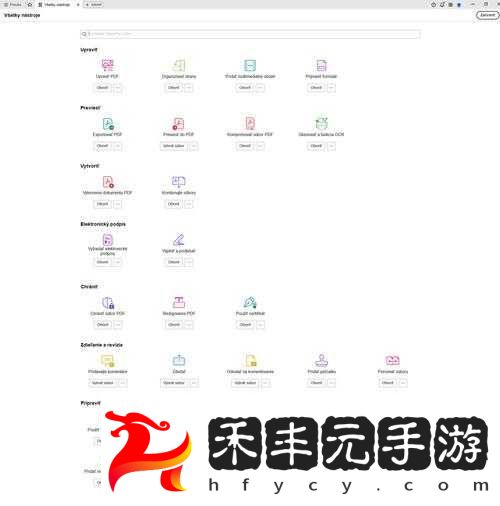500x506 pixels.
Task: Click Otvoriť under Upraviť PDF
Action: 102,88
